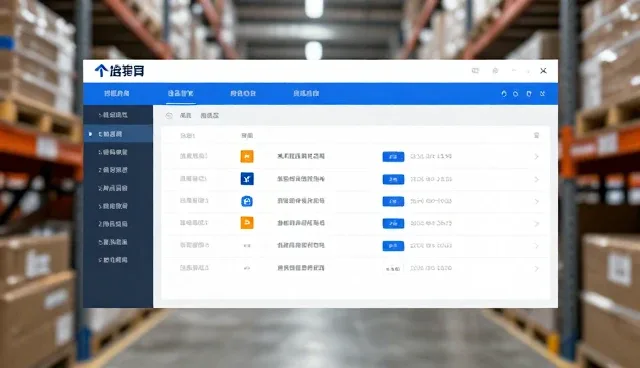The width and height of the screenshot is (640, 368).
Task: Click the white outlined badge in the sixth row
Action: [393, 268]
